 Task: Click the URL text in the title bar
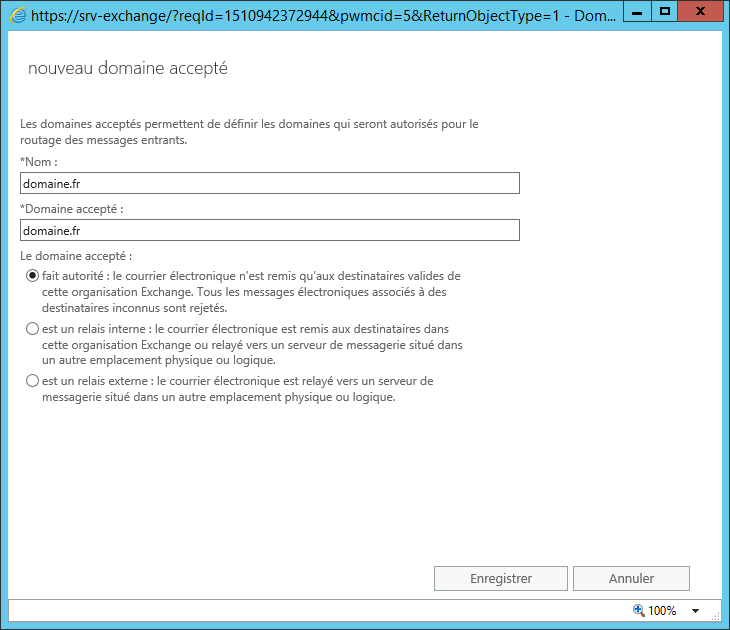coord(323,16)
